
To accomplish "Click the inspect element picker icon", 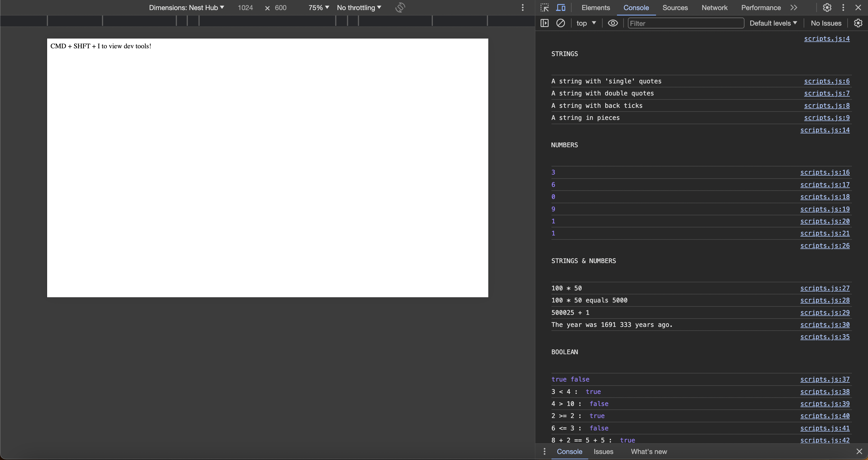I will click(545, 7).
